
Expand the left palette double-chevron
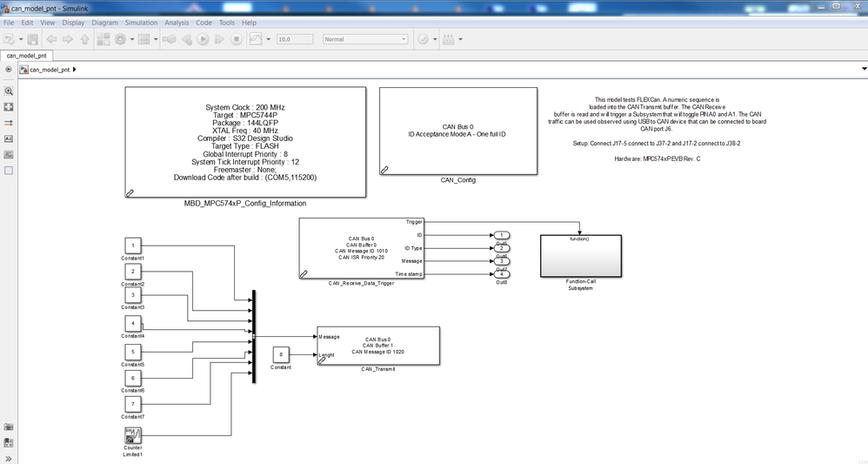tap(9, 459)
